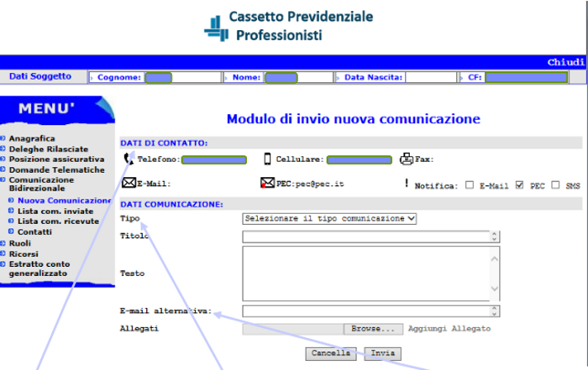Click the Cognome field
Viewport: 588px width, 370px height.
182,77
